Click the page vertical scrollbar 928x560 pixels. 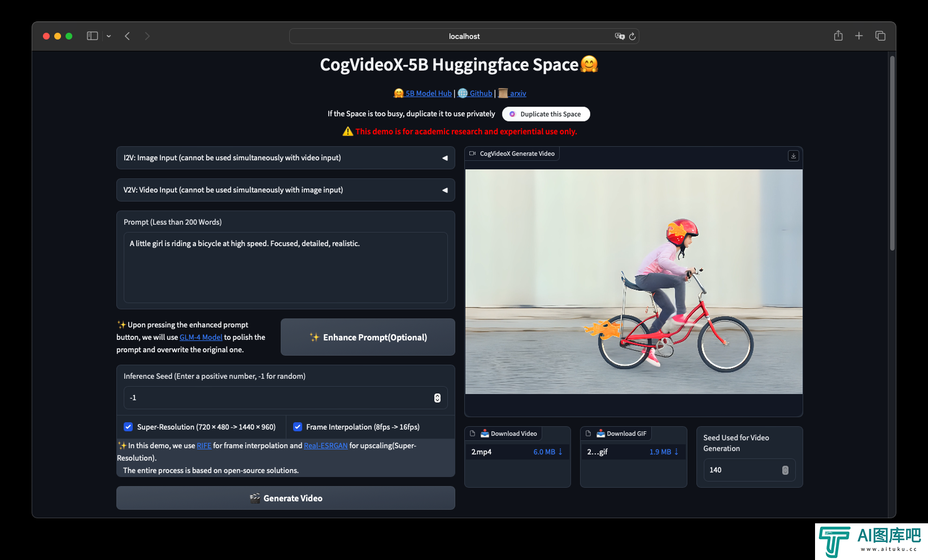pos(892,152)
